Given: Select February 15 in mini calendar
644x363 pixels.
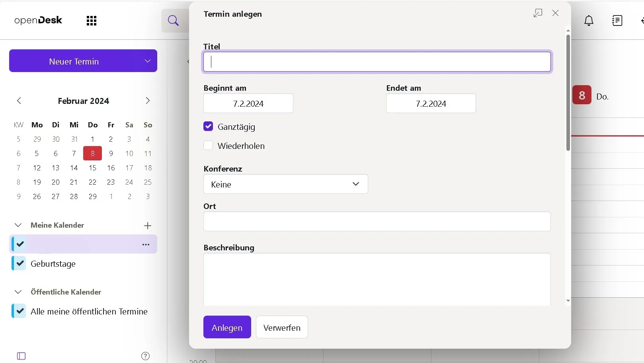Looking at the screenshot, I should 92,168.
